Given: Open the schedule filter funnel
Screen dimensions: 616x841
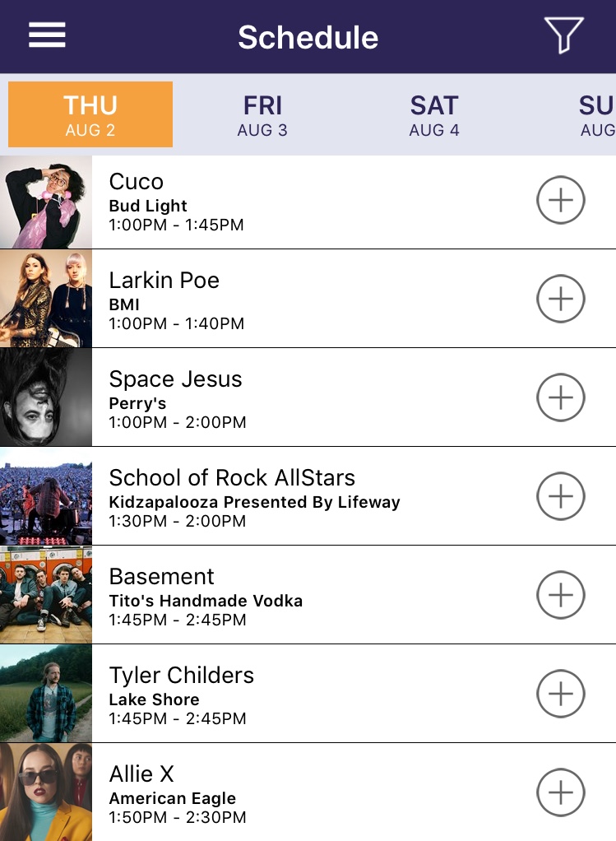Looking at the screenshot, I should point(563,35).
